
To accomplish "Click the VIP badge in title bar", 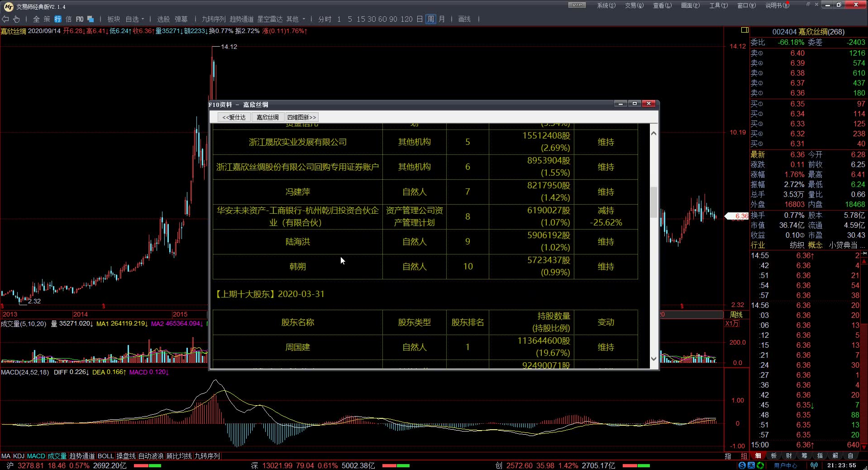I will (x=577, y=5).
